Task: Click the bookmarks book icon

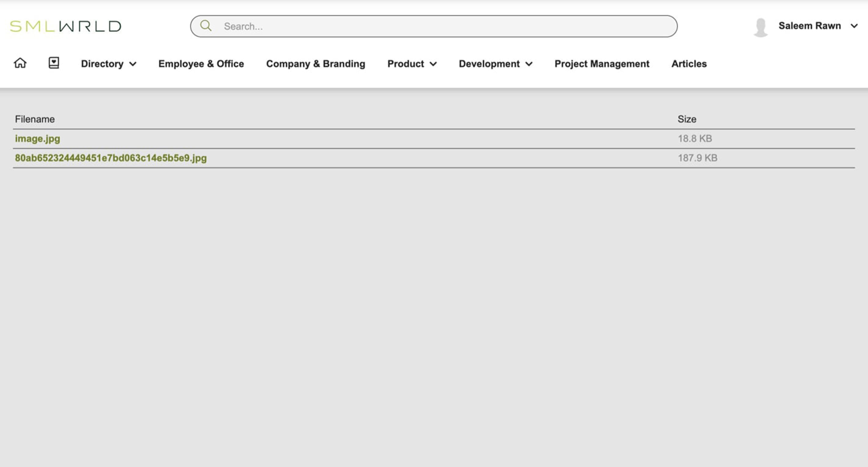Action: click(54, 63)
